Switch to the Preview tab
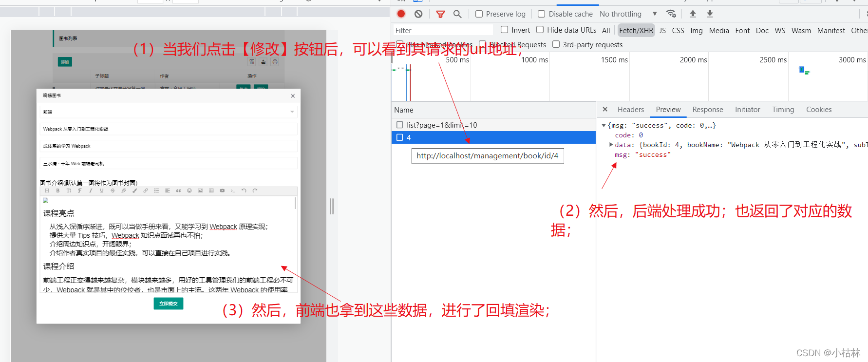 tap(668, 110)
